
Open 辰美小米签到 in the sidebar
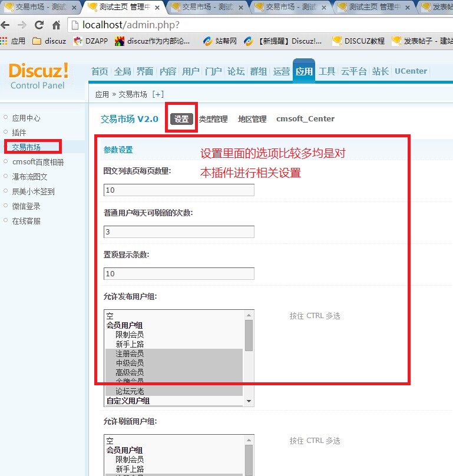click(x=34, y=191)
